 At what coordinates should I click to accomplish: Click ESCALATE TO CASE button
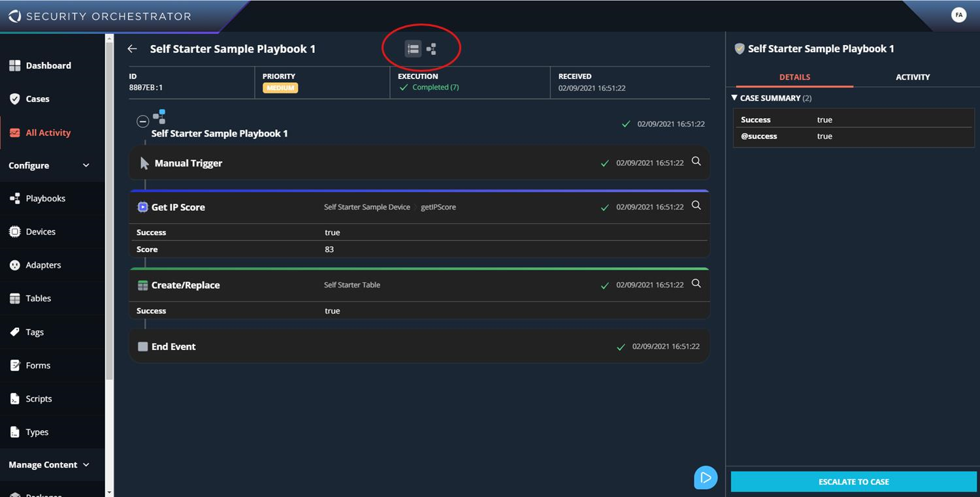[x=853, y=481]
